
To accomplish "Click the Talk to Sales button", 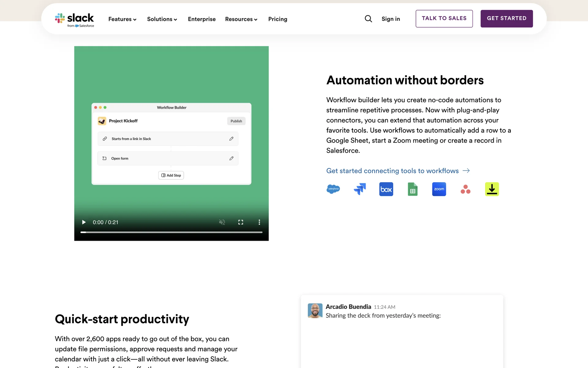I will pyautogui.click(x=444, y=18).
